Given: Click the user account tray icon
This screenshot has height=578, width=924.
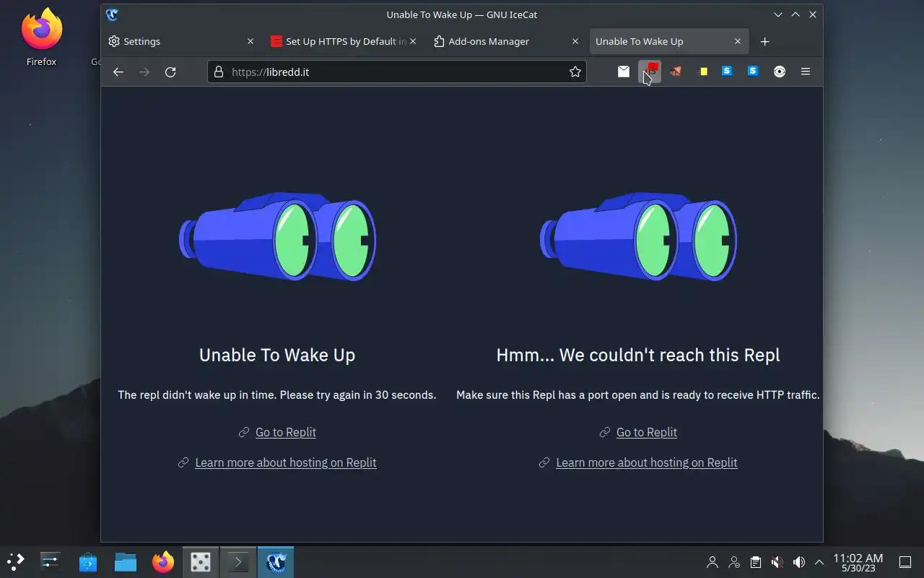Looking at the screenshot, I should point(712,562).
